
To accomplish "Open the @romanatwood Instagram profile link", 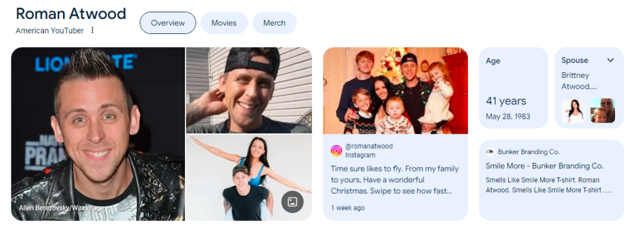I will point(369,146).
